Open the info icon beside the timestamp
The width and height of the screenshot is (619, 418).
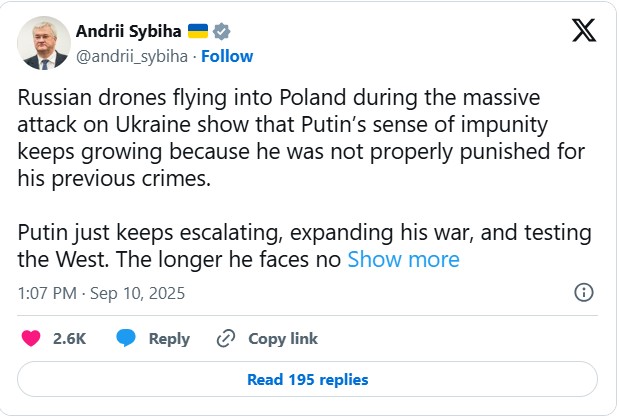click(x=584, y=293)
